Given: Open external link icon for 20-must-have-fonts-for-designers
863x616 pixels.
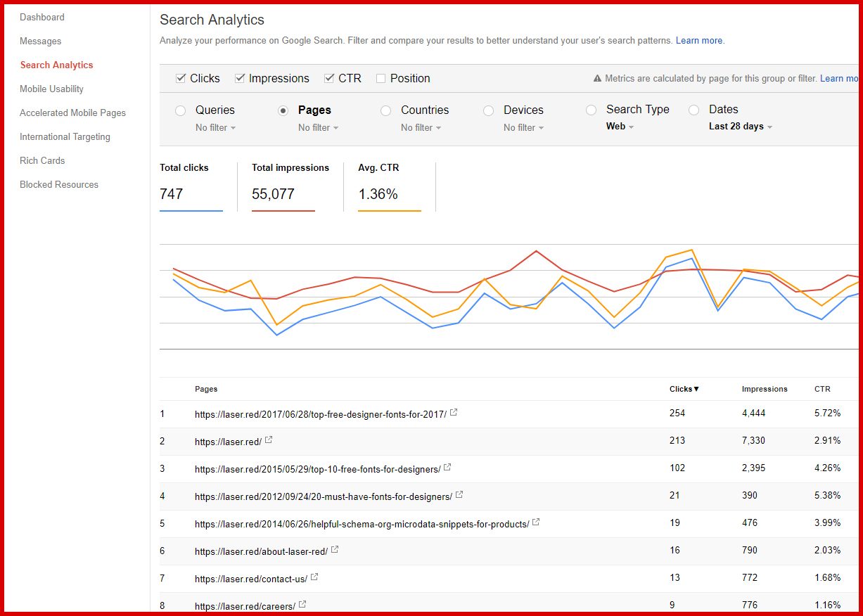Looking at the screenshot, I should tap(459, 495).
